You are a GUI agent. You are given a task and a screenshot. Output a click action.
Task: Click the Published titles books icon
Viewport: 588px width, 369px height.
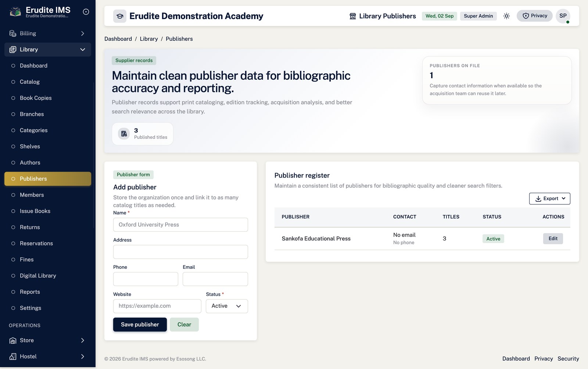click(124, 134)
